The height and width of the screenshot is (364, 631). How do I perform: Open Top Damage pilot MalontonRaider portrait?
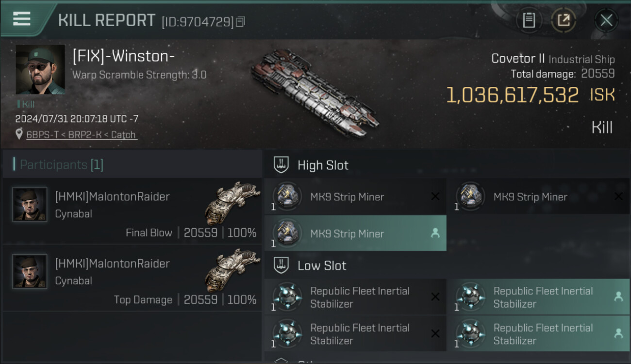pos(30,272)
